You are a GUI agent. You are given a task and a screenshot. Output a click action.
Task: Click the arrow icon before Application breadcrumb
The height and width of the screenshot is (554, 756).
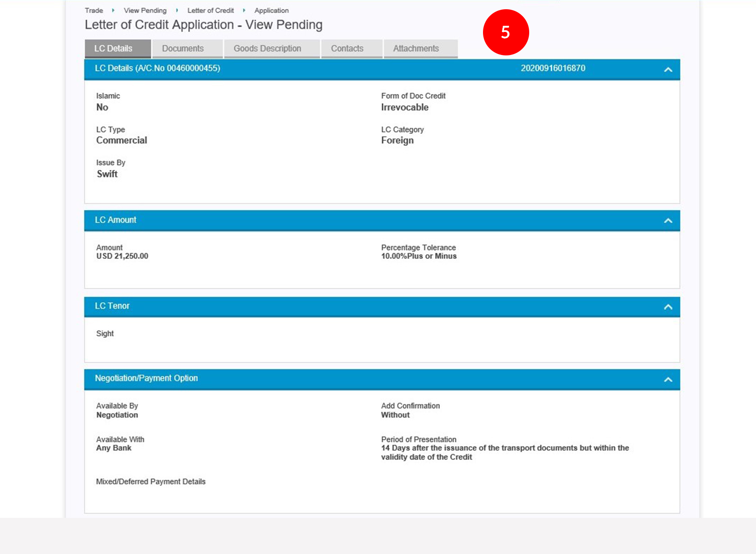click(244, 10)
